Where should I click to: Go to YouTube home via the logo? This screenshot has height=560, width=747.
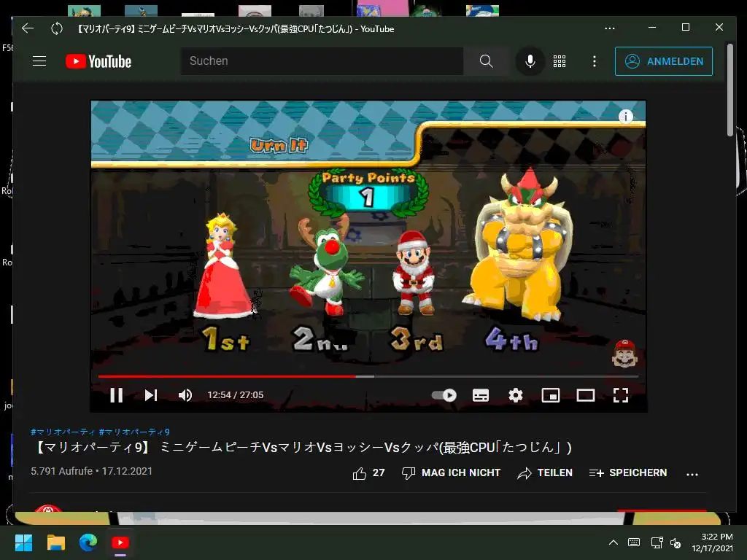click(98, 61)
